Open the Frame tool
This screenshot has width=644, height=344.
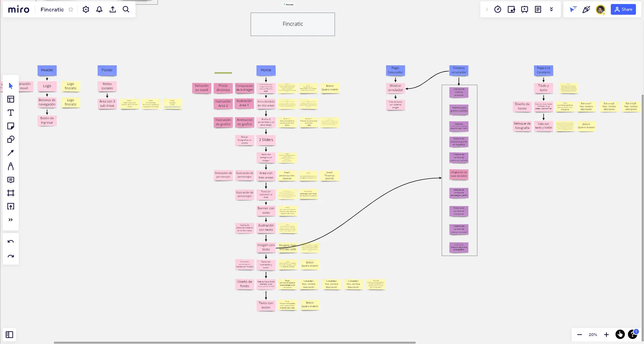[x=11, y=193]
